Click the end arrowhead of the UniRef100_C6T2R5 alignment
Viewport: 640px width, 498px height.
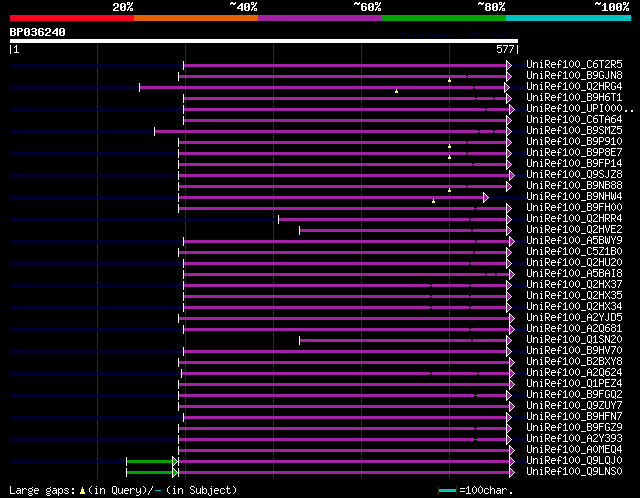(509, 65)
